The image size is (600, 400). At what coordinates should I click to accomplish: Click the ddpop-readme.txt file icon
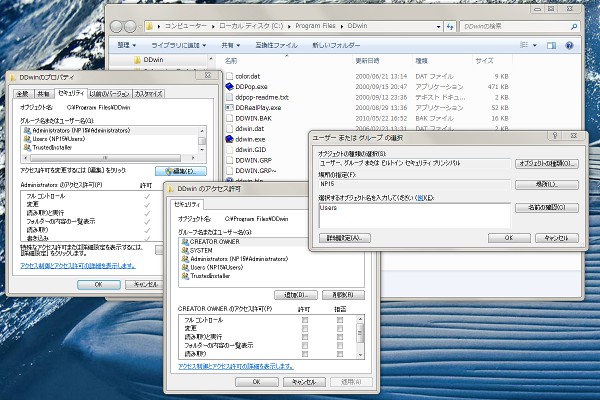click(230, 97)
